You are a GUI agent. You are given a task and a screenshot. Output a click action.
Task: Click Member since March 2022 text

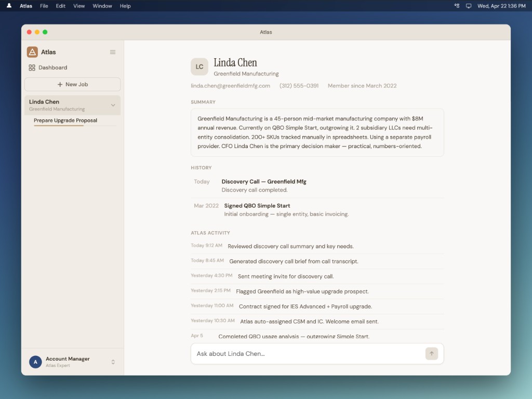click(362, 86)
